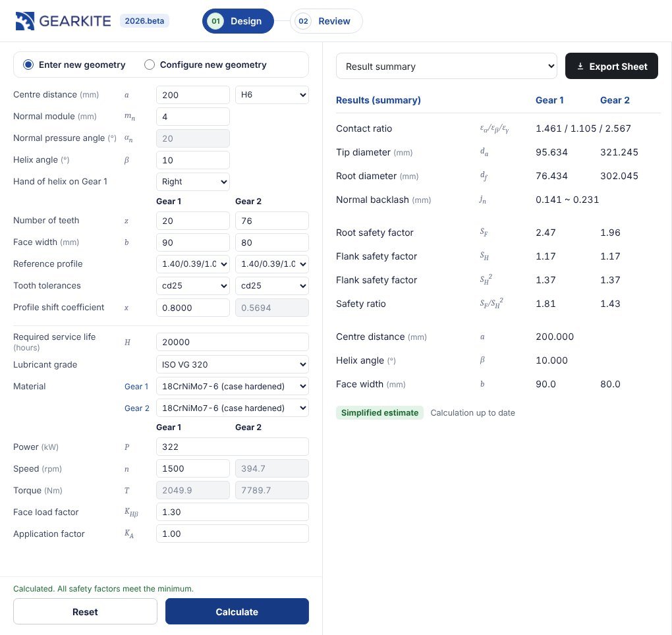Click the Calculated safety factors status message
672x635 pixels.
103,589
